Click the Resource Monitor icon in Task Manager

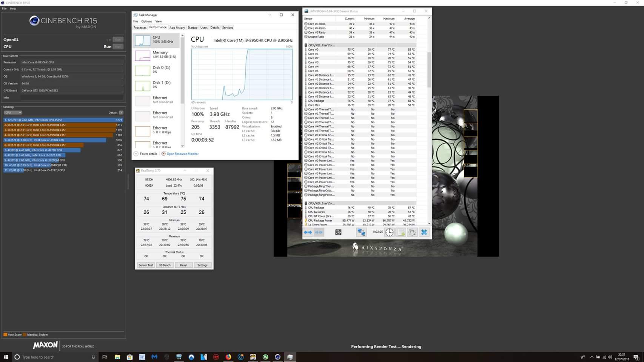click(163, 154)
